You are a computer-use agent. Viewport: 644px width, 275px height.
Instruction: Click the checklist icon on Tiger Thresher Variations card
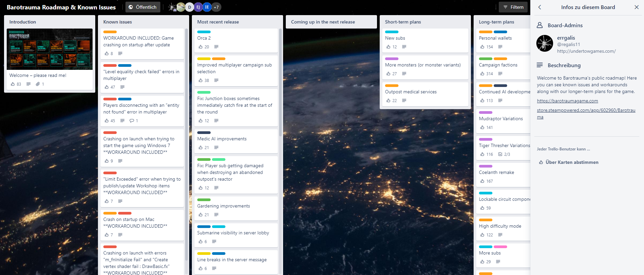pyautogui.click(x=500, y=154)
